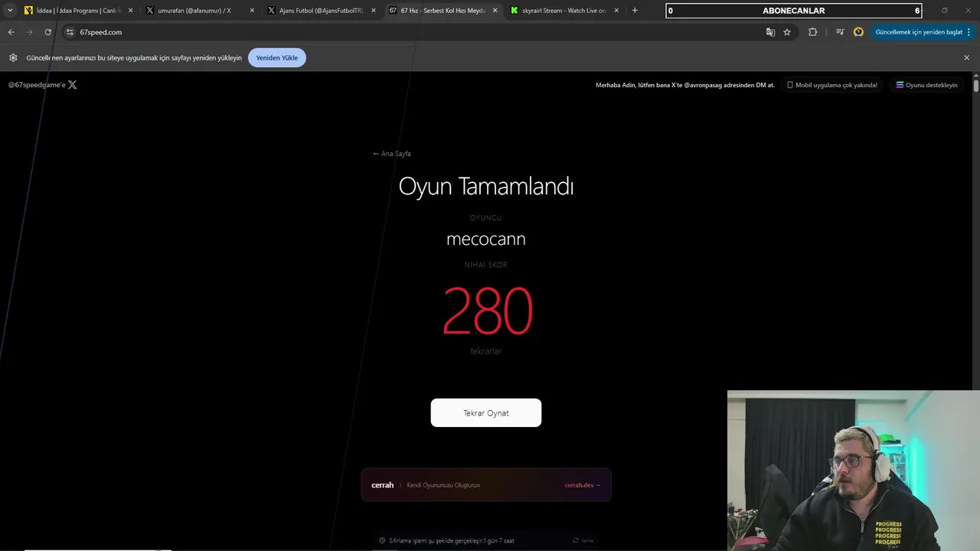Close the umurafan X tab
The image size is (980, 551).
point(251,11)
